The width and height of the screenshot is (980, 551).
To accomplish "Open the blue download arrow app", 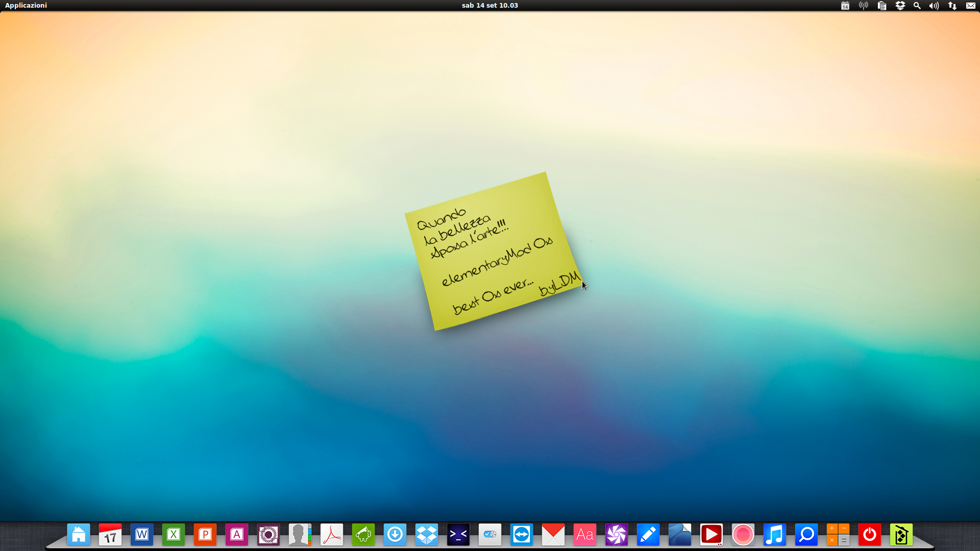I will 395,535.
